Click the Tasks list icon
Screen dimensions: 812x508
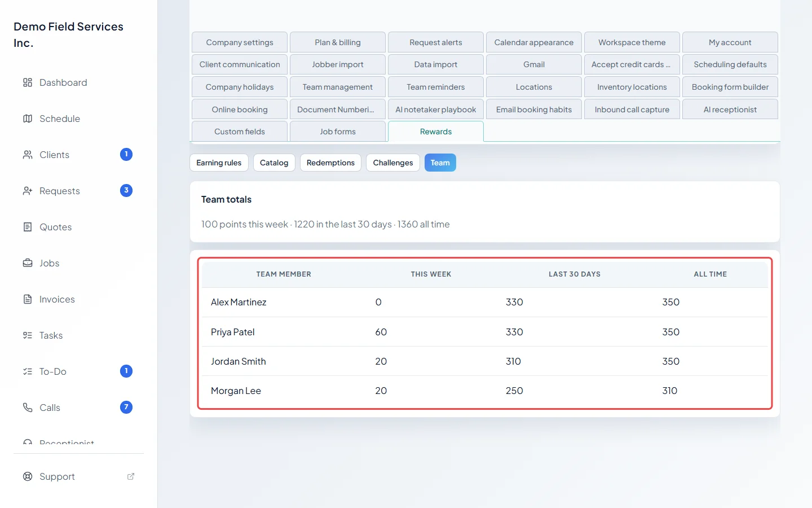(28, 335)
